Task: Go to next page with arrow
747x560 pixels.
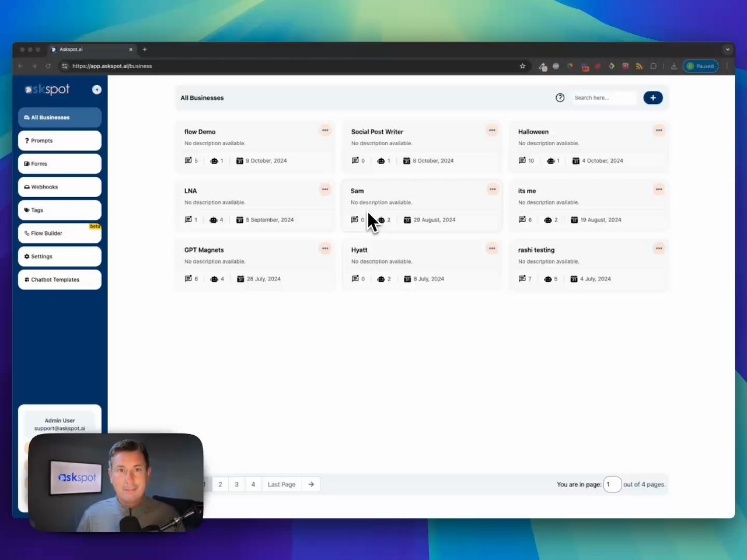Action: click(311, 484)
